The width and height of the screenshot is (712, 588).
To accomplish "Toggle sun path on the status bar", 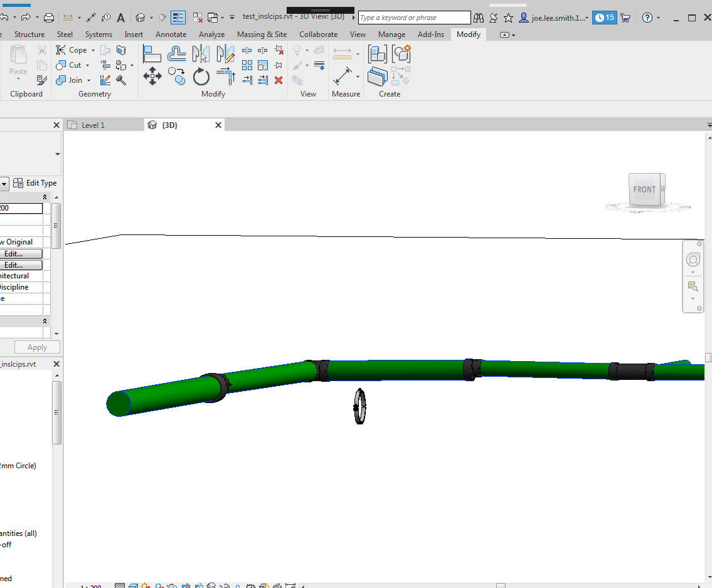I will pyautogui.click(x=144, y=585).
